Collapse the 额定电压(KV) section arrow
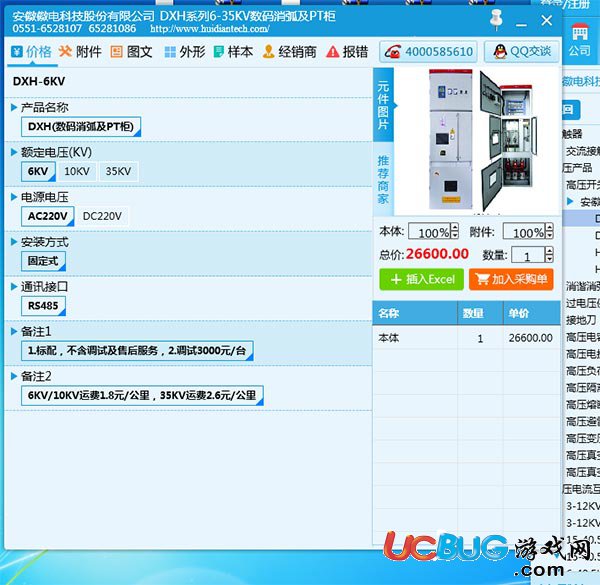The width and height of the screenshot is (600, 585). tap(14, 152)
